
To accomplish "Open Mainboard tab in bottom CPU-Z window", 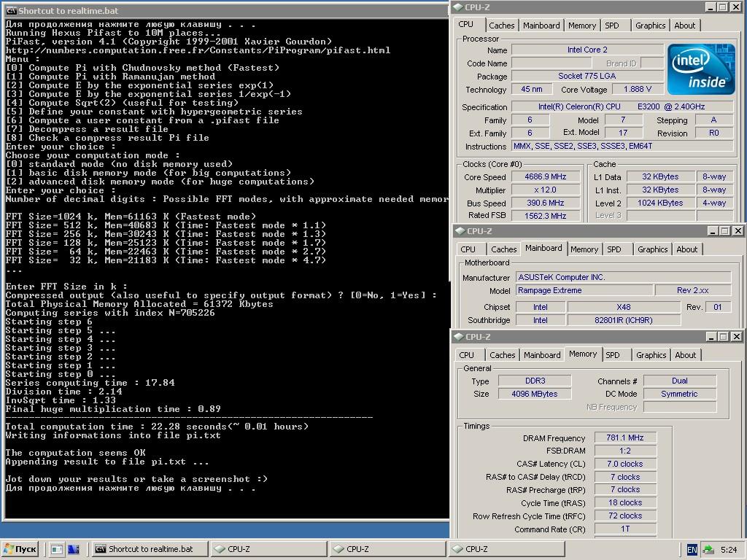I will click(x=542, y=355).
